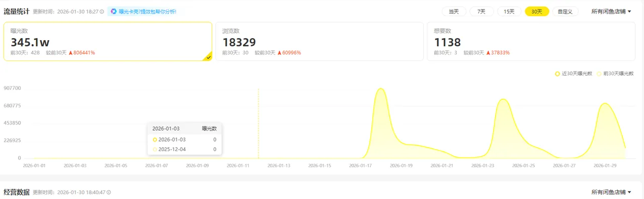This screenshot has height=199, width=644.
Task: Click the 2026-01-29 axis date label
Action: tap(605, 165)
